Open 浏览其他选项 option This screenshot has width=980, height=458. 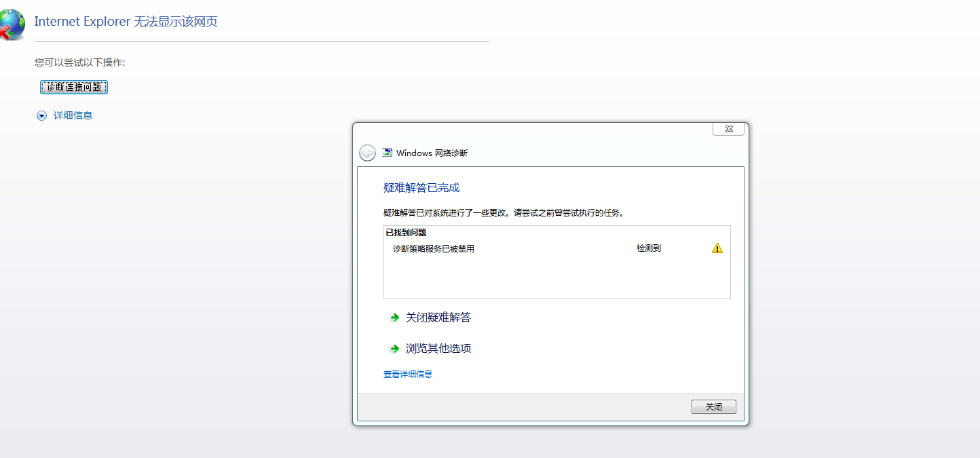(438, 349)
